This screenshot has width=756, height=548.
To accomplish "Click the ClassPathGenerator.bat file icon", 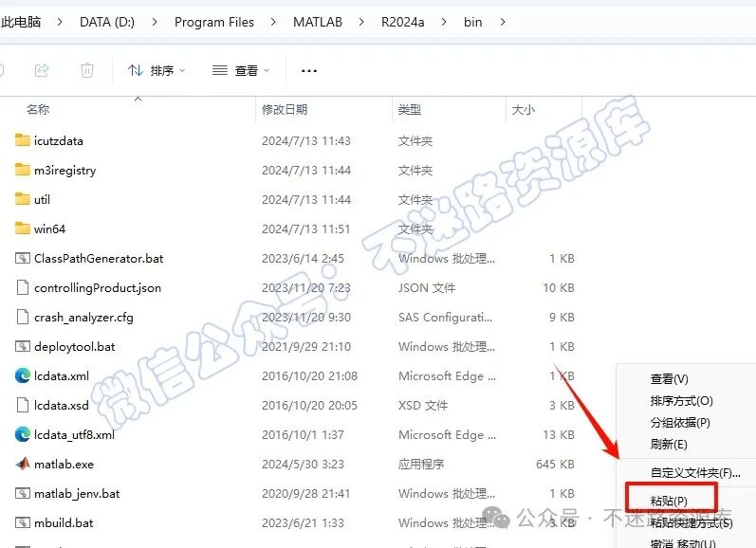I will click(22, 258).
